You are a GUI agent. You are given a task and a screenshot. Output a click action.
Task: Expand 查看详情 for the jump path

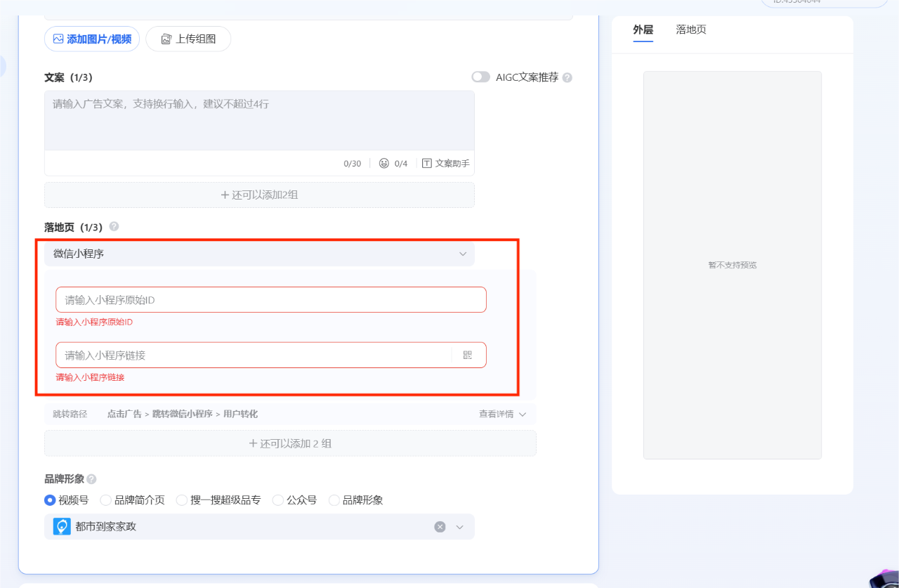502,414
